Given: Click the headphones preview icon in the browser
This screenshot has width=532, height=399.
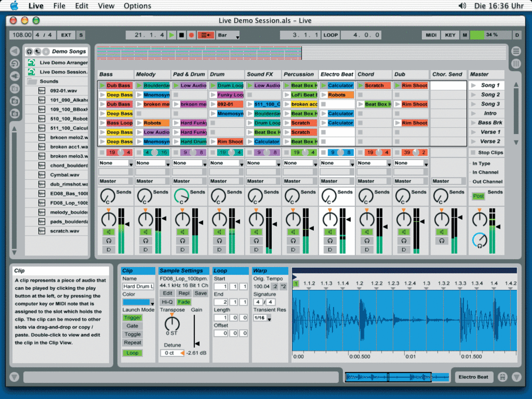Looking at the screenshot, I should click(x=29, y=52).
